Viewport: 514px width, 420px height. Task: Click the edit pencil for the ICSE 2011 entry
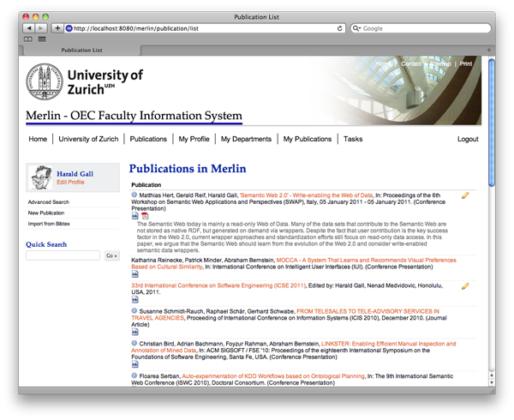[465, 286]
